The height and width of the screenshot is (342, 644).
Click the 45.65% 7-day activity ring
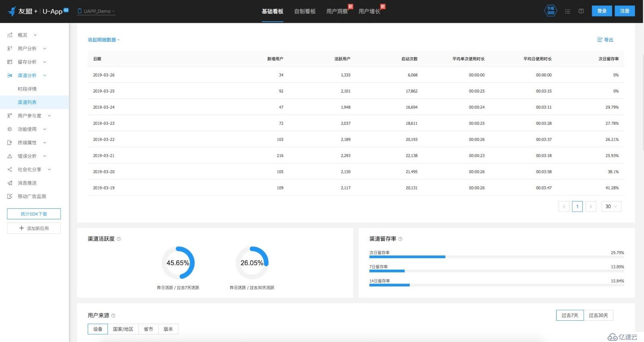point(178,263)
